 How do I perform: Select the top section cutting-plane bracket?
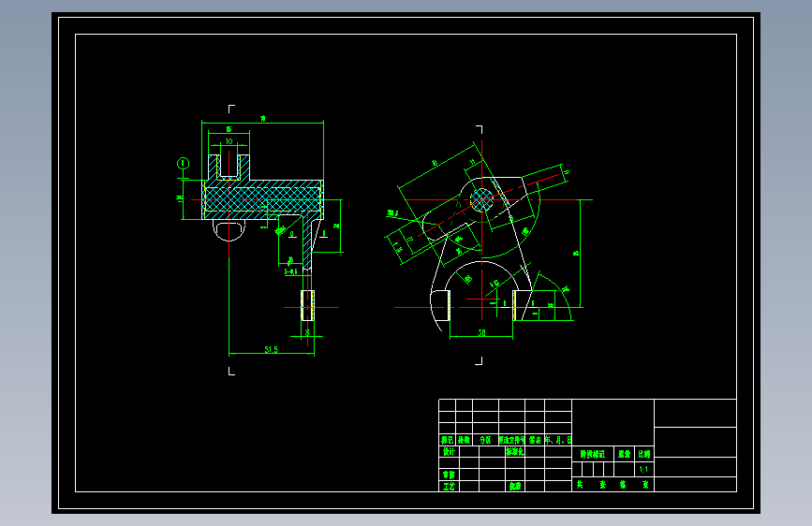point(231,109)
